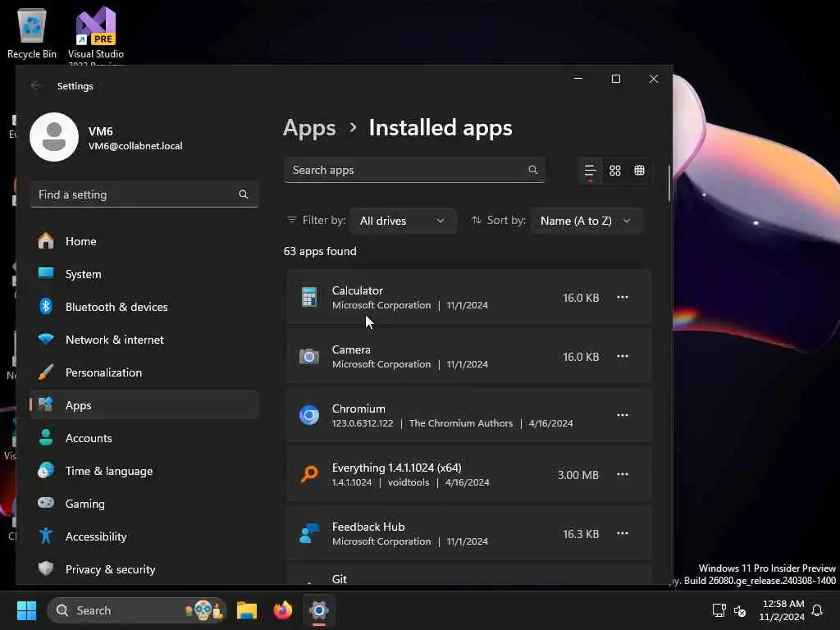Open System settings category

[144, 274]
